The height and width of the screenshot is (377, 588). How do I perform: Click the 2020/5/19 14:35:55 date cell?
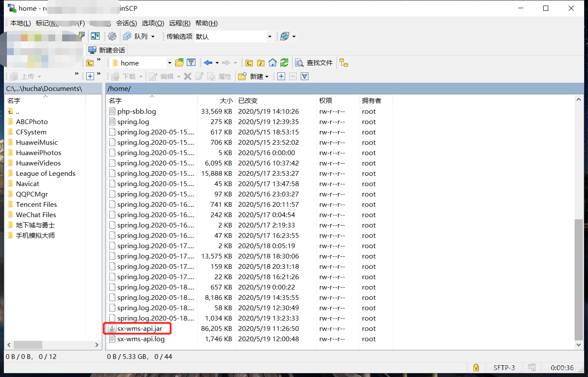coord(268,297)
